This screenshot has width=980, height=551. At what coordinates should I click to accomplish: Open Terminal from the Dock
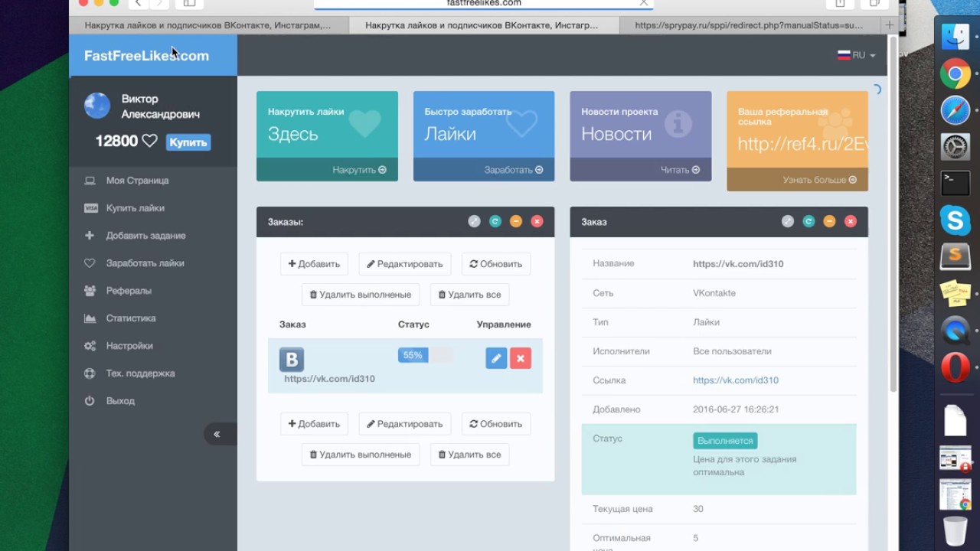coord(955,184)
